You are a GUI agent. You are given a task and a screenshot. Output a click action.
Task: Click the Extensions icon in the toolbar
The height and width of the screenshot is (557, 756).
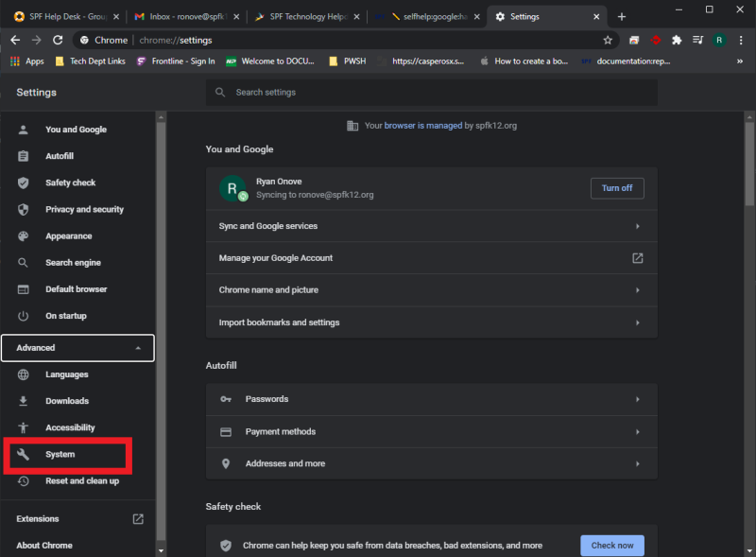click(x=675, y=40)
